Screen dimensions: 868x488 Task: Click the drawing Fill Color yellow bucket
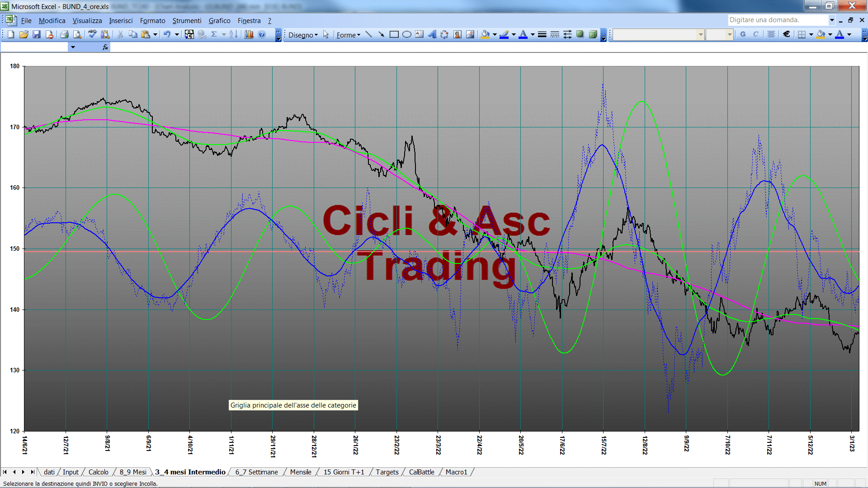tap(486, 34)
